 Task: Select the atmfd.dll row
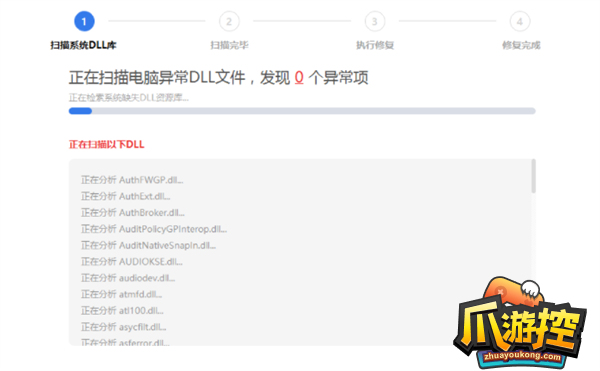[x=121, y=295]
